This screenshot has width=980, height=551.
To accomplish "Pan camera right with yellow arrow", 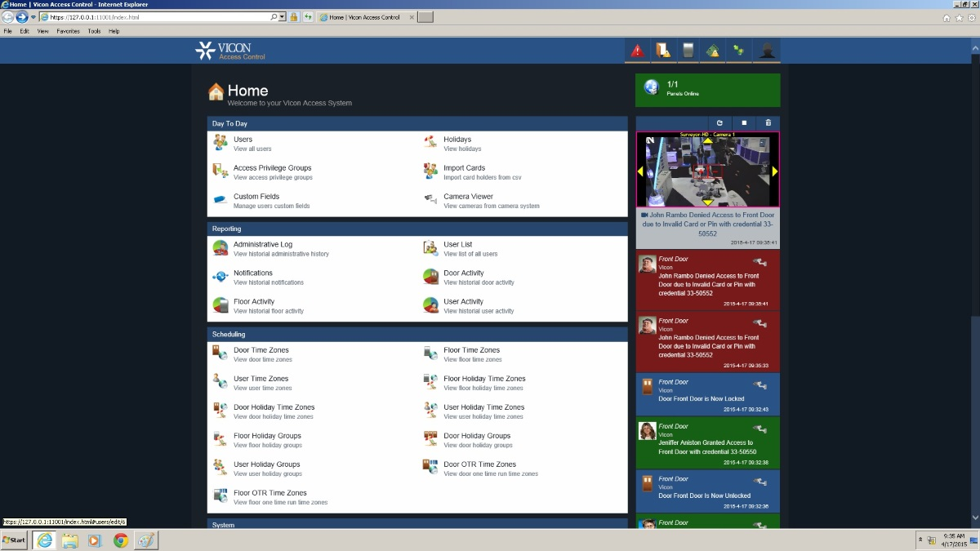I will [x=774, y=171].
